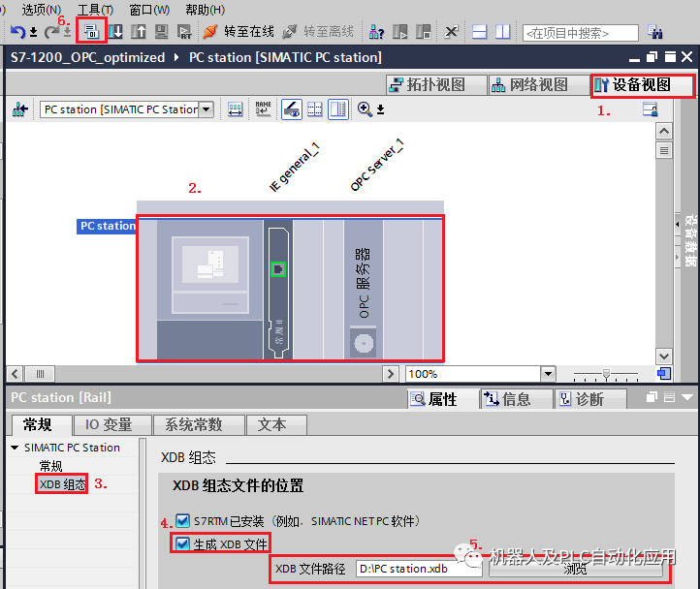
Task: Click the zoom magnifier icon
Action: click(365, 109)
